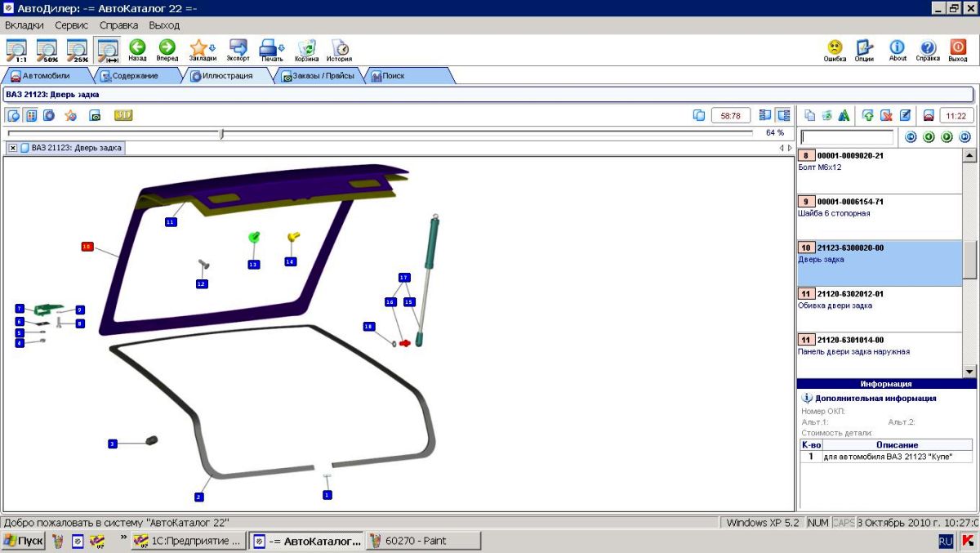The width and height of the screenshot is (980, 553).
Task: Click the star bookmark icon above illustration
Action: click(x=71, y=115)
